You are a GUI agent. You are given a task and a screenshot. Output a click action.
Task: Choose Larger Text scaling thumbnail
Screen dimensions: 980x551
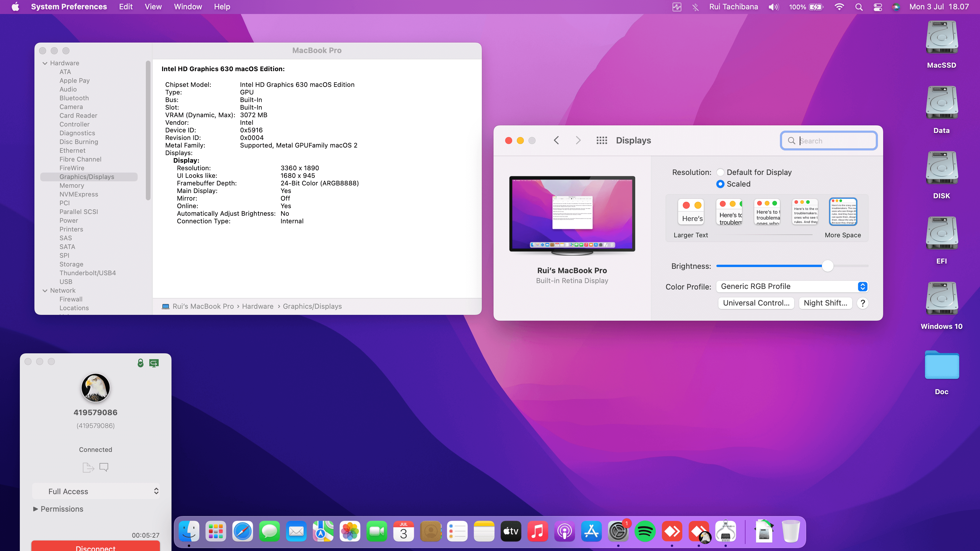click(691, 211)
